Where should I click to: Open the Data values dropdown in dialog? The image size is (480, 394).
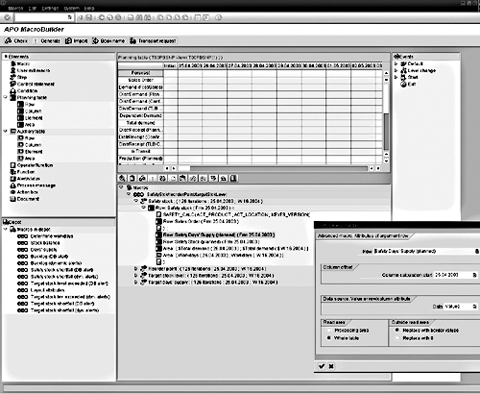pos(475,306)
